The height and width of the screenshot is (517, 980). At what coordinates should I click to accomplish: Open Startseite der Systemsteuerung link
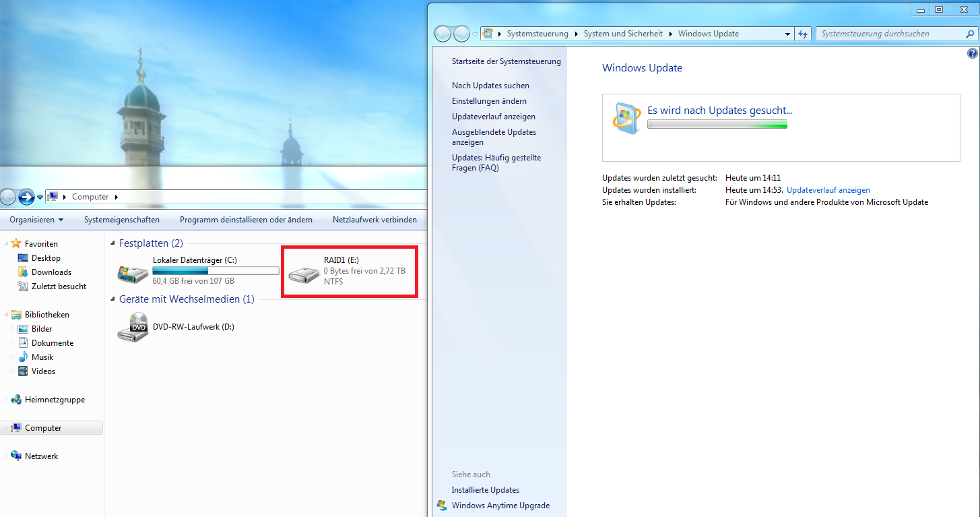(507, 61)
